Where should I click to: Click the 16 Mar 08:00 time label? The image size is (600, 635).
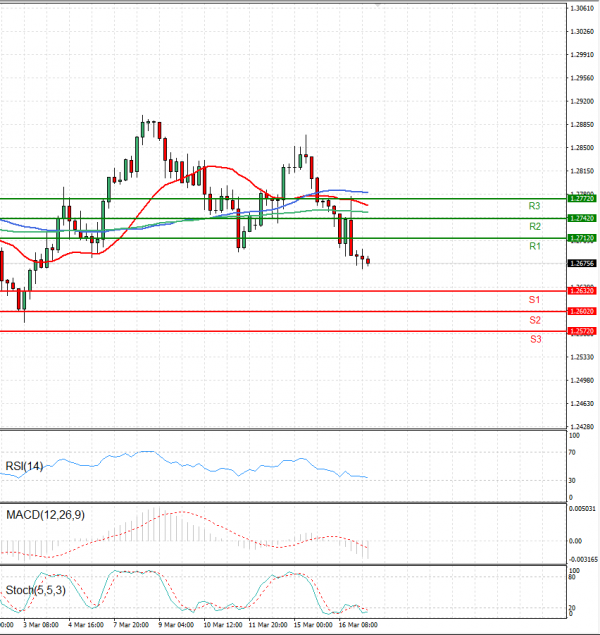[358, 625]
